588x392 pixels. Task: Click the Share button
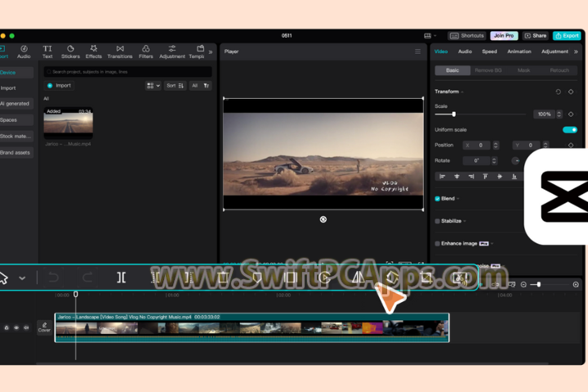[536, 36]
